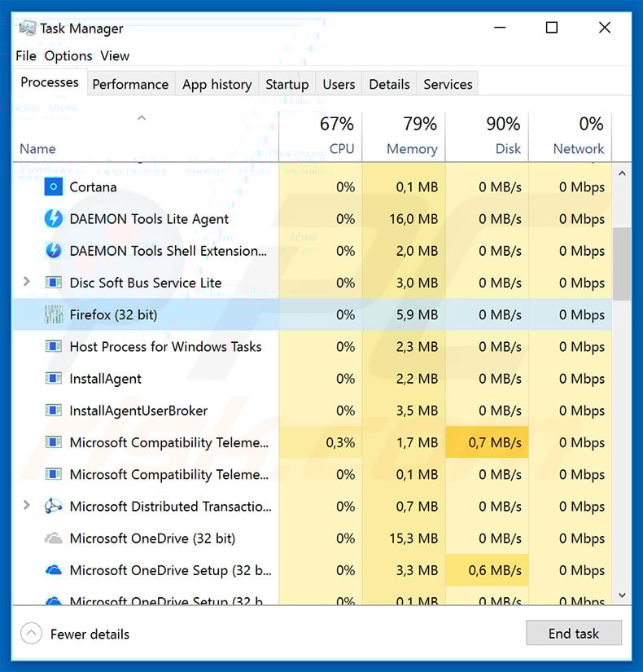Open the Startup tab

point(287,84)
